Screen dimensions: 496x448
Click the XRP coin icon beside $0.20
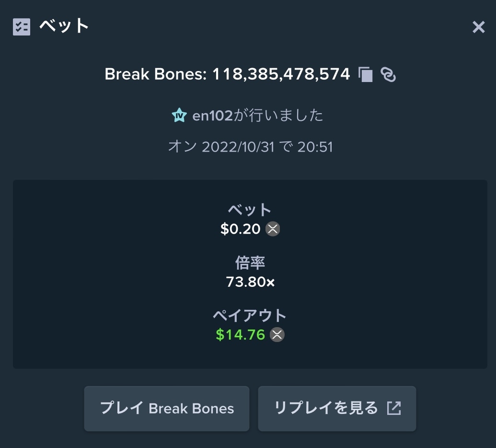[x=273, y=229]
